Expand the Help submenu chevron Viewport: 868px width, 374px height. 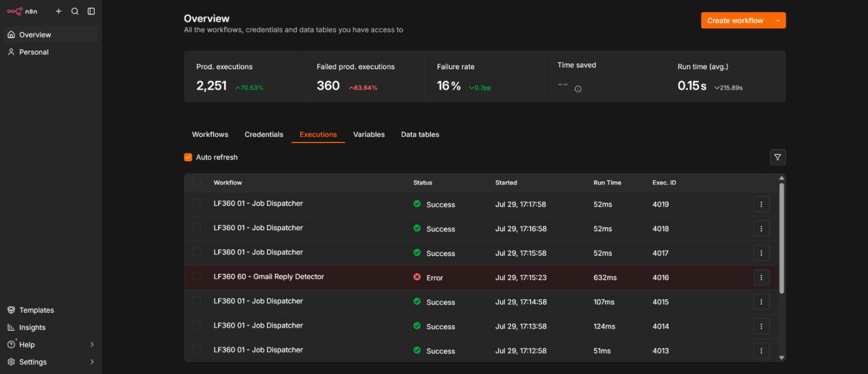point(92,345)
